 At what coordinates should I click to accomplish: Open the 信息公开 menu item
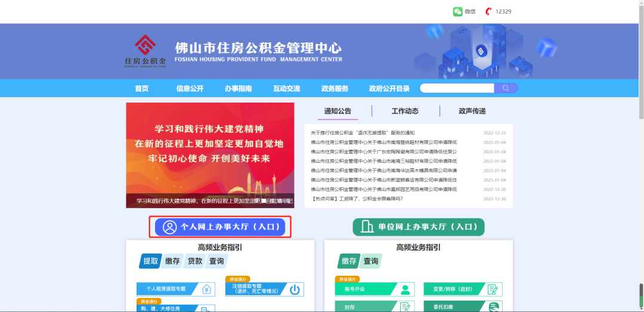[190, 88]
